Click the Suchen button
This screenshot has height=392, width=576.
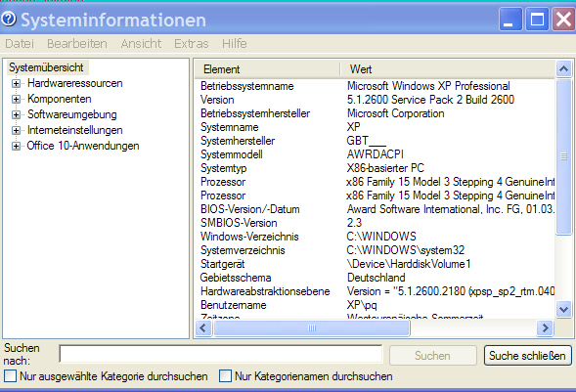click(433, 355)
